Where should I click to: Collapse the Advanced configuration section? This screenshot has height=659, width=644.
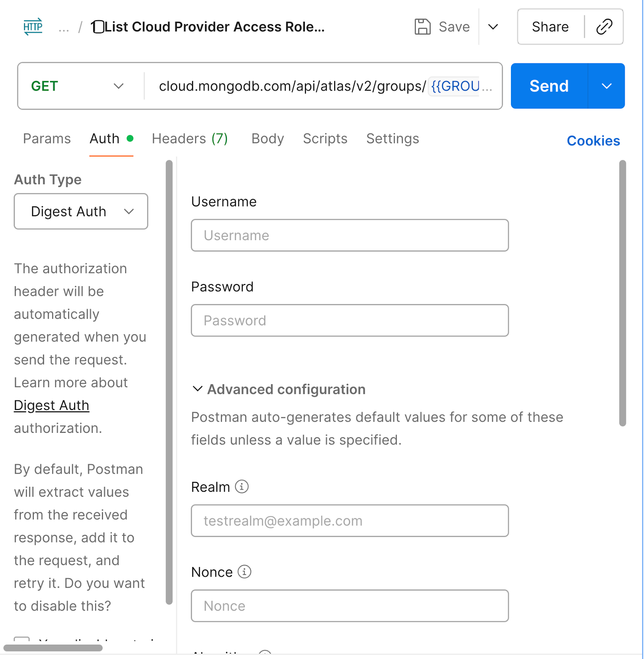point(198,389)
